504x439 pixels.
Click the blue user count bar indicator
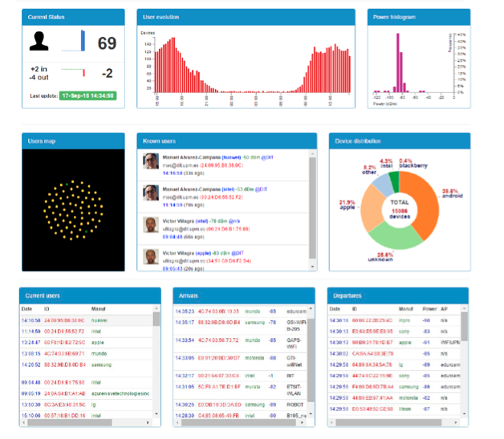tap(83, 42)
